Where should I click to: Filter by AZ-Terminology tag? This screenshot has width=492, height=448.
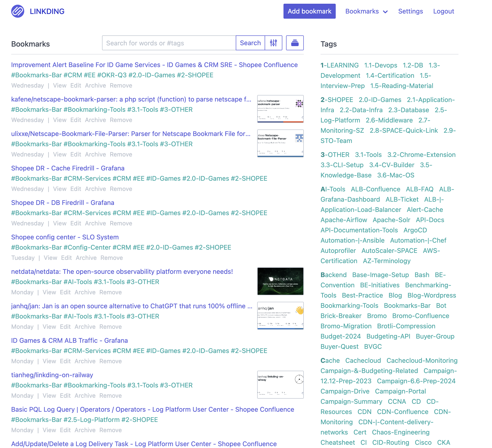coord(386,261)
